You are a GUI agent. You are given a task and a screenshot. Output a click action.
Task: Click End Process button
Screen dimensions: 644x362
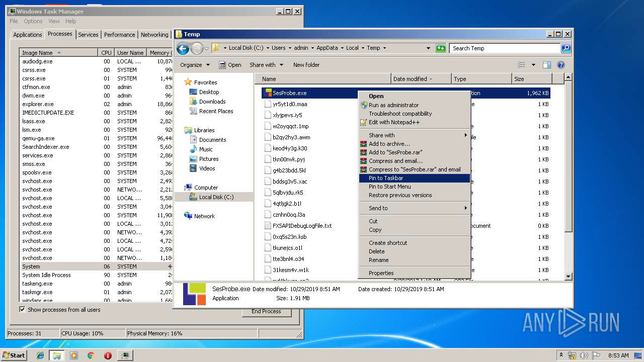tap(266, 311)
